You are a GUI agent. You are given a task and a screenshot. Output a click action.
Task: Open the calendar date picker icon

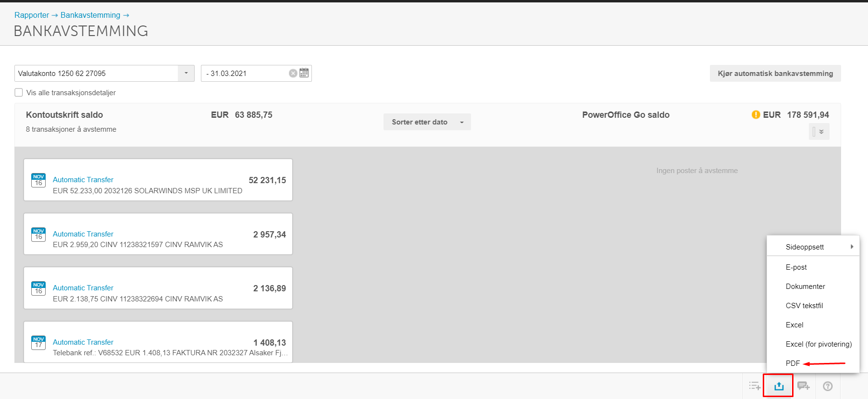304,73
